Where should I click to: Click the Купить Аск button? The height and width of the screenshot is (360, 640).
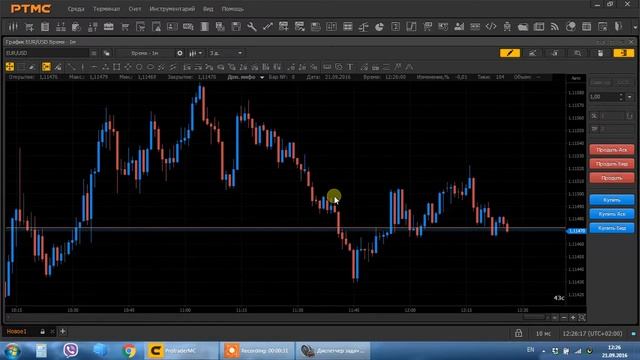612,214
